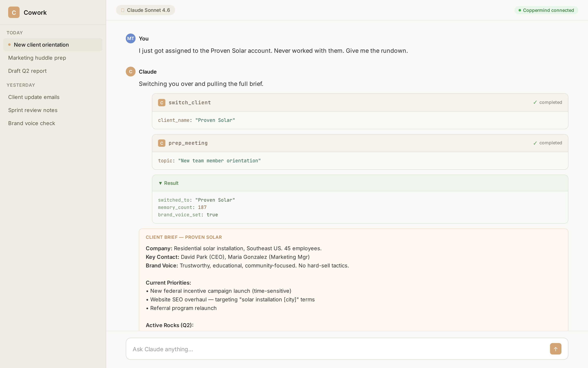Click the orange dot beside New client orientation
The width and height of the screenshot is (588, 368).
[9, 45]
